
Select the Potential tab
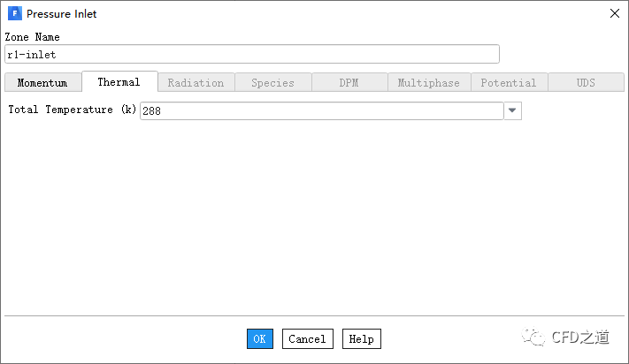[508, 83]
